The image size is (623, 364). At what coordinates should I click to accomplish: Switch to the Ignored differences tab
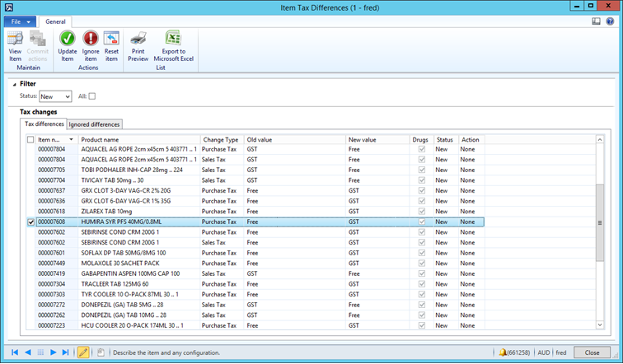[95, 124]
